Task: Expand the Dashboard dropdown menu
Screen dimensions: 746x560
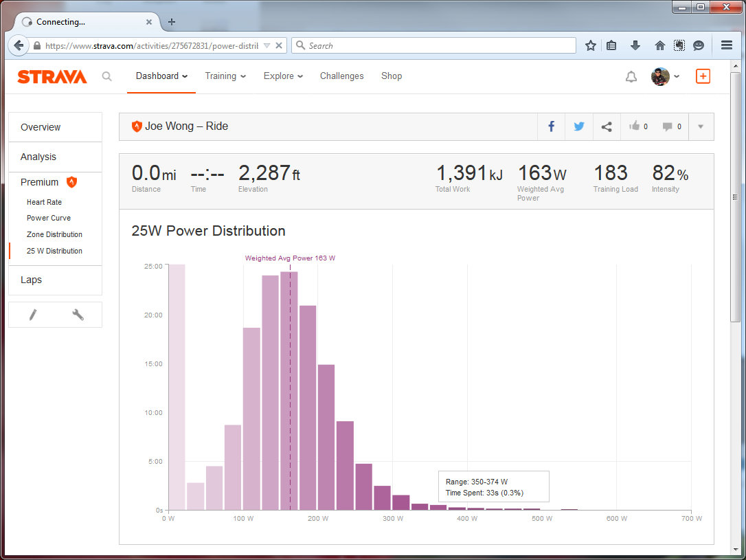Action: point(161,76)
